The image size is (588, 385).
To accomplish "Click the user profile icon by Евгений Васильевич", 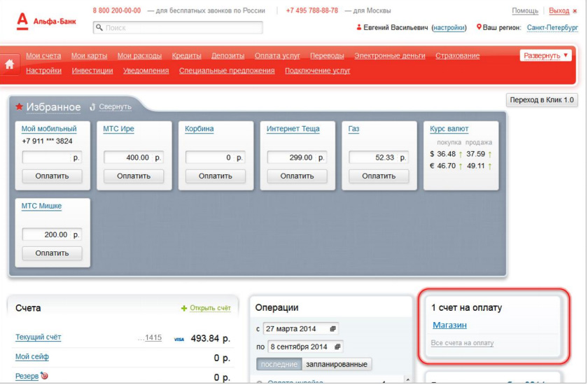I will tap(359, 27).
